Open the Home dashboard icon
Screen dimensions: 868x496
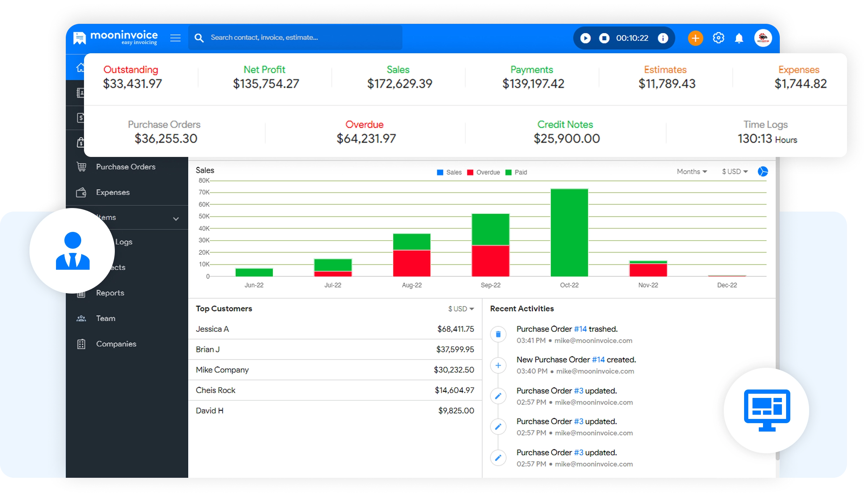click(80, 67)
